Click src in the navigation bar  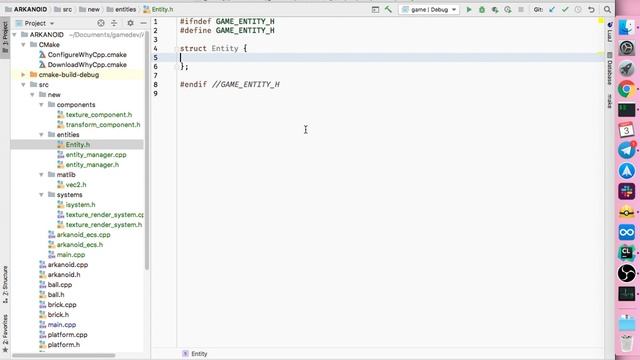click(63, 9)
